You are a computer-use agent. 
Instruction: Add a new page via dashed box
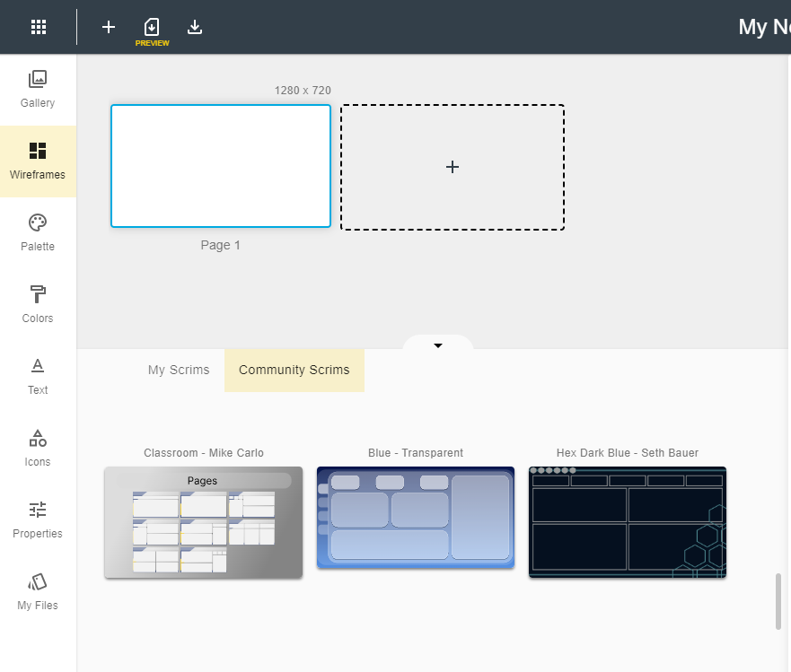[453, 167]
